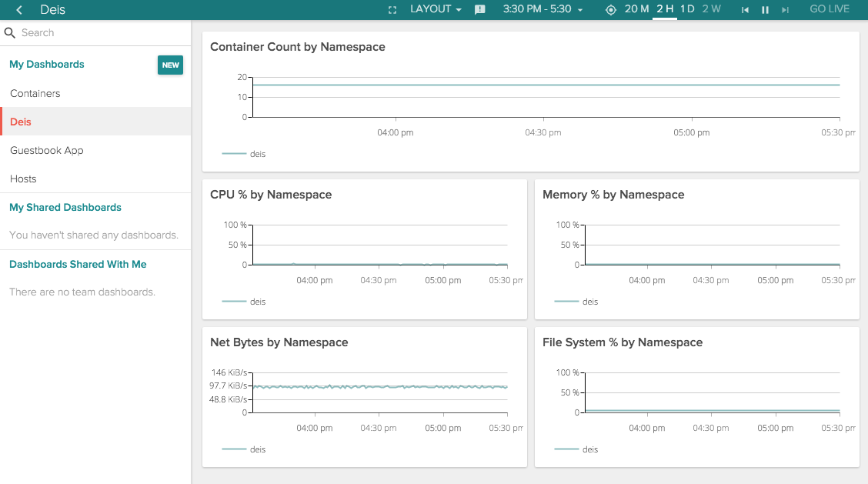Pause live data with the pause icon
This screenshot has width=868, height=484.
click(x=766, y=9)
